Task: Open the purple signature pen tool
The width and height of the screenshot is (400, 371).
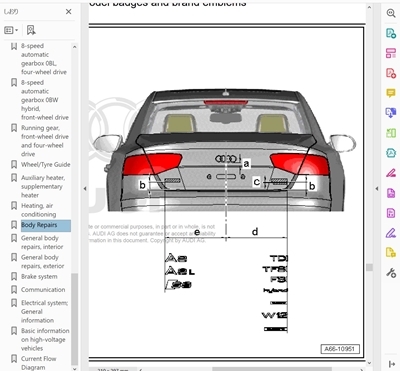Action: [x=391, y=233]
